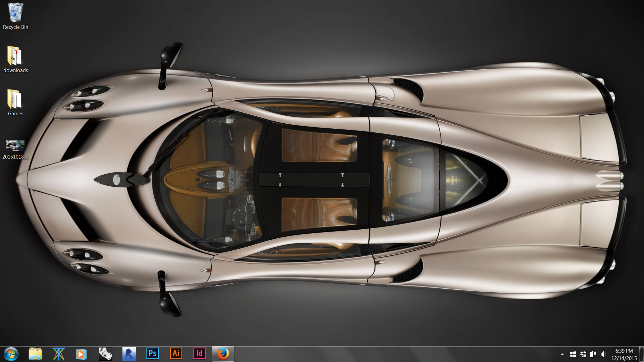Select the 20151018 image file thumbnail

tap(15, 145)
